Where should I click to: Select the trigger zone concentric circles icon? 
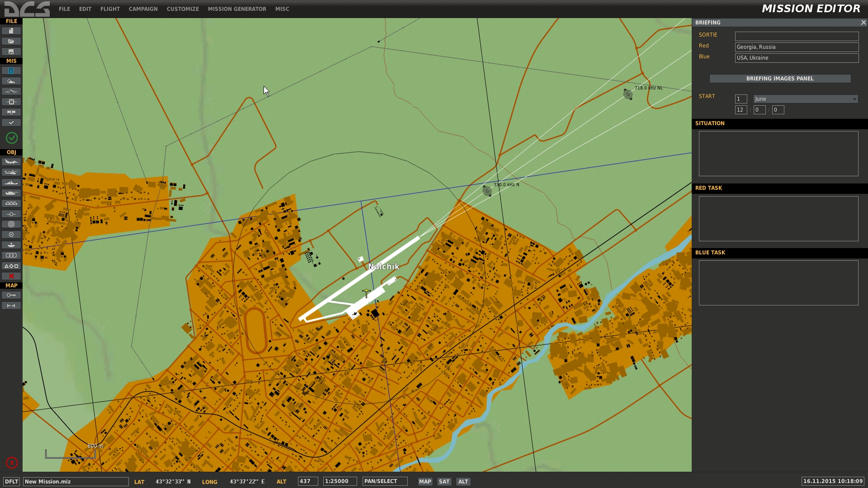pos(11,224)
